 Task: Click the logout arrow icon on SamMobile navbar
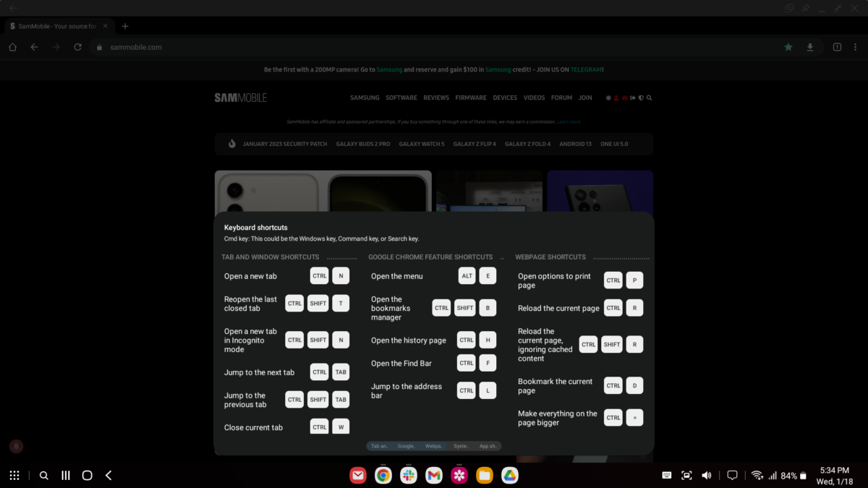click(632, 98)
